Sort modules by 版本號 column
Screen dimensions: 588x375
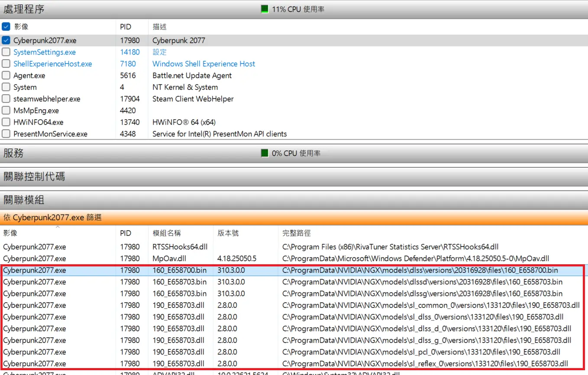(x=228, y=233)
